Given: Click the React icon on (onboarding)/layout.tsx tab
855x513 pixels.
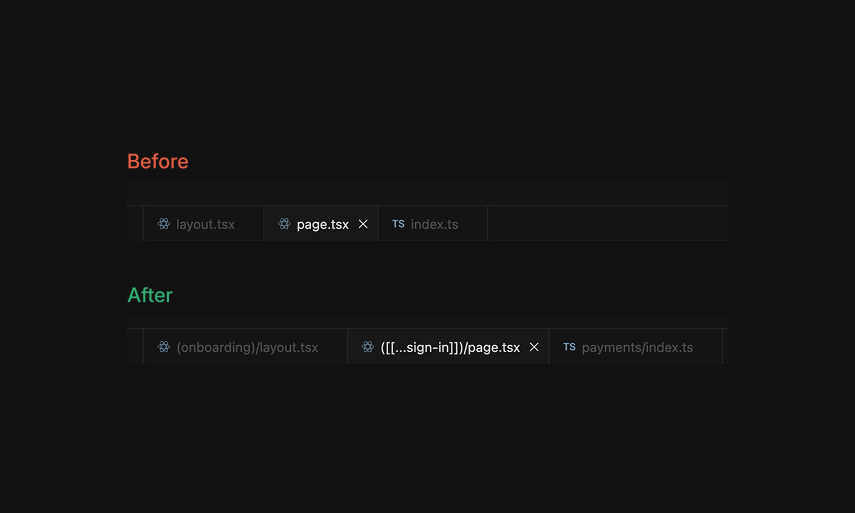Looking at the screenshot, I should tap(164, 347).
